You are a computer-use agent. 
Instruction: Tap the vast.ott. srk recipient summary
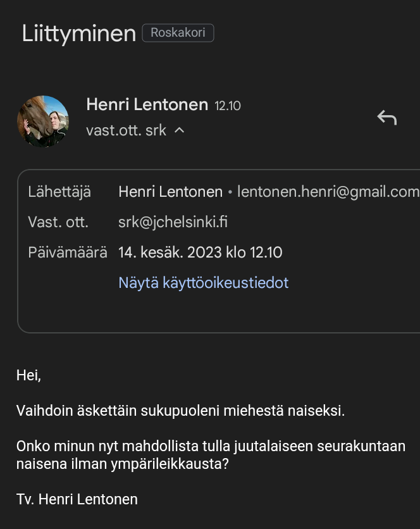pyautogui.click(x=126, y=130)
